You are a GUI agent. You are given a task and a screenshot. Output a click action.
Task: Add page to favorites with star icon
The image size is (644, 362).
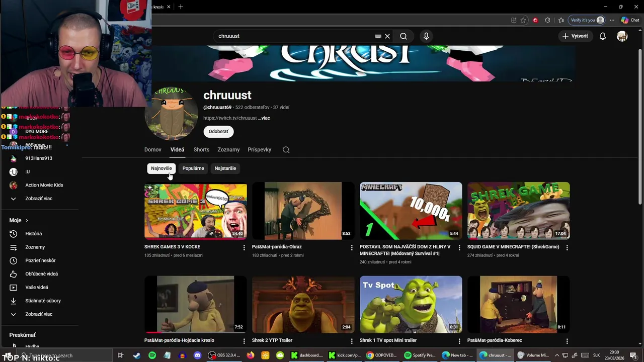click(523, 20)
